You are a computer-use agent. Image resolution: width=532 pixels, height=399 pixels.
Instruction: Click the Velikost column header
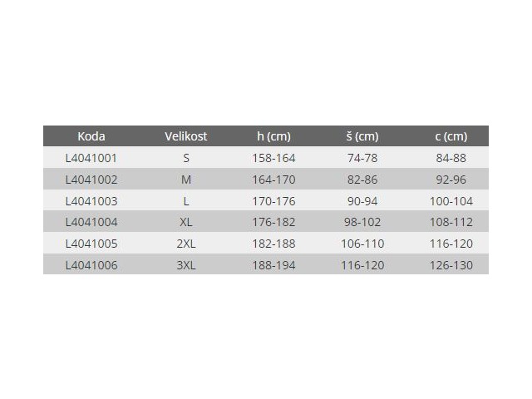(x=186, y=136)
